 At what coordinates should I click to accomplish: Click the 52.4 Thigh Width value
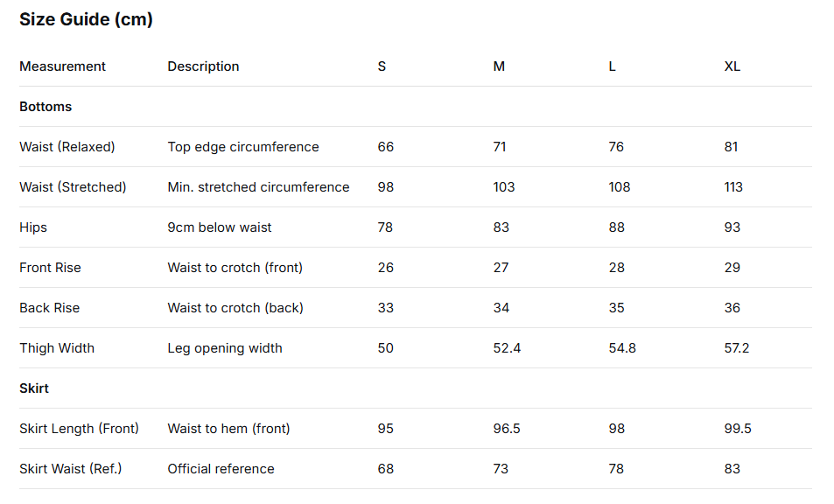507,348
